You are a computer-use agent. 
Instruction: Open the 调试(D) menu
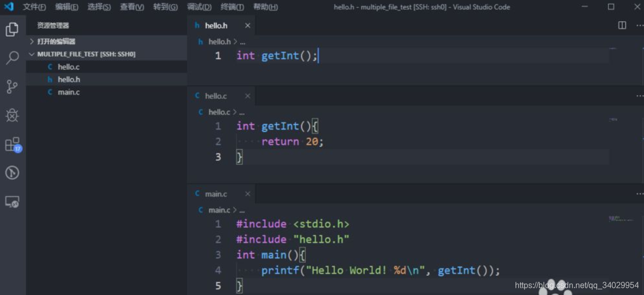click(199, 7)
